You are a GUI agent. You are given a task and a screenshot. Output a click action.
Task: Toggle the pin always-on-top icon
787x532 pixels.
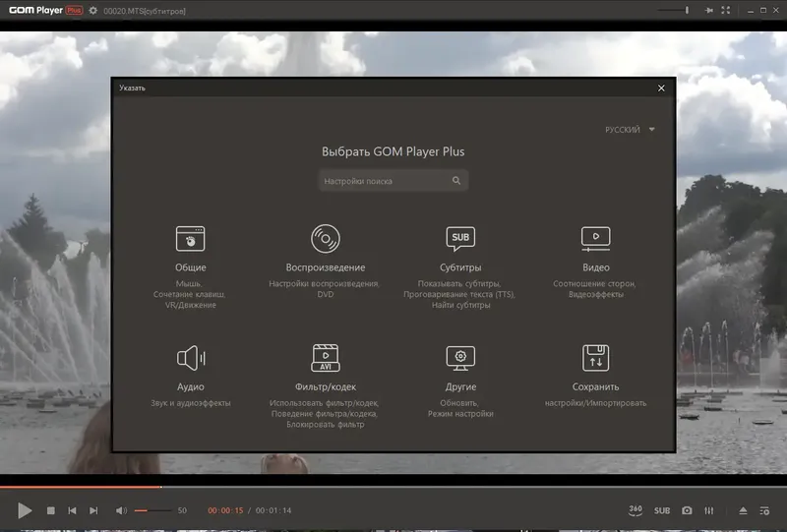coord(708,10)
